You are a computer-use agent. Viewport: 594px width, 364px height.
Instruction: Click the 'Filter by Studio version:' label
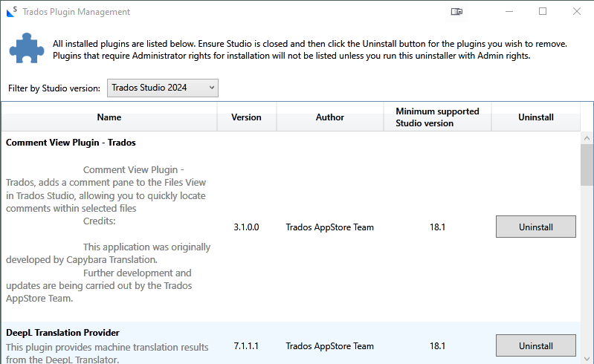54,88
